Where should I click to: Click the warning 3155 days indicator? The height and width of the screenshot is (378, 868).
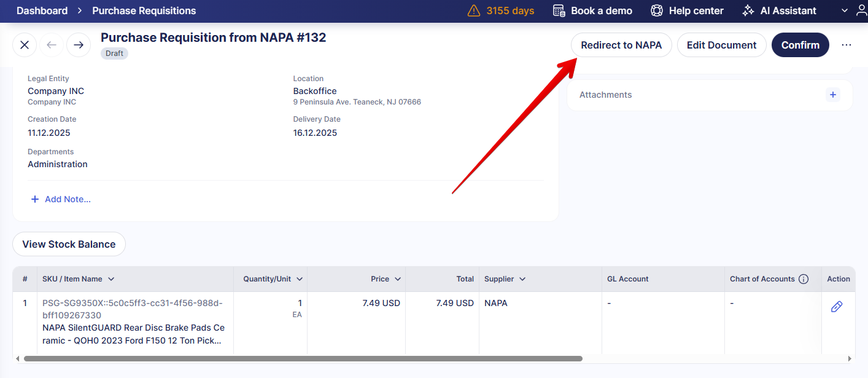(501, 10)
